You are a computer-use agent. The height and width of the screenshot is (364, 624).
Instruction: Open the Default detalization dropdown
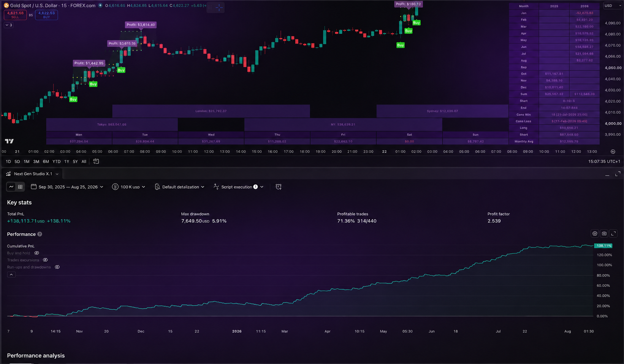[180, 187]
